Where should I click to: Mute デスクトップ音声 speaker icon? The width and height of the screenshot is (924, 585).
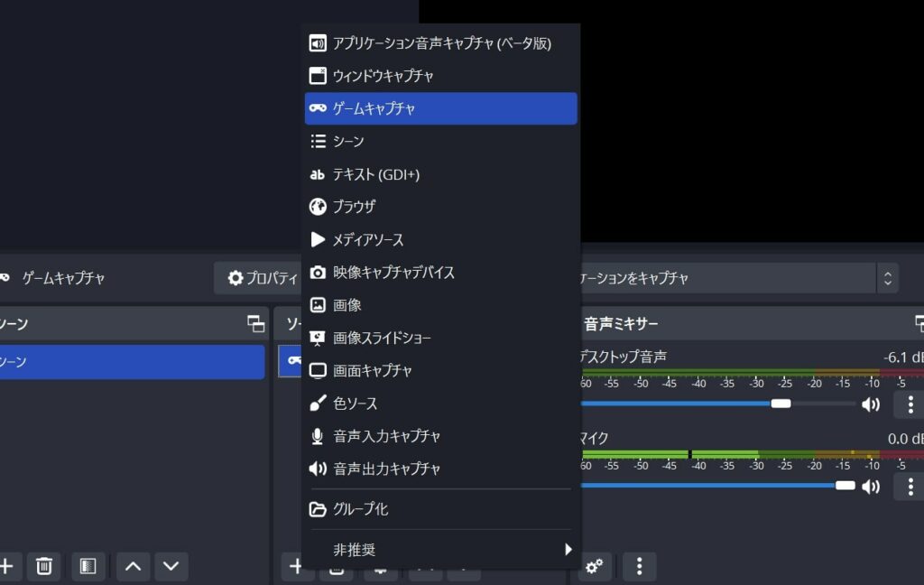[871, 404]
